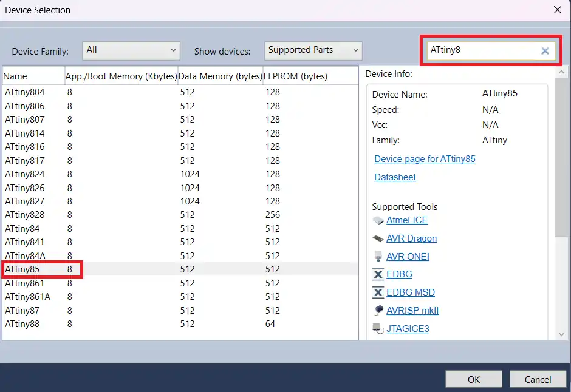Sort by App./Boot Memory column header
Image resolution: width=571 pixels, height=392 pixels.
pyautogui.click(x=121, y=76)
